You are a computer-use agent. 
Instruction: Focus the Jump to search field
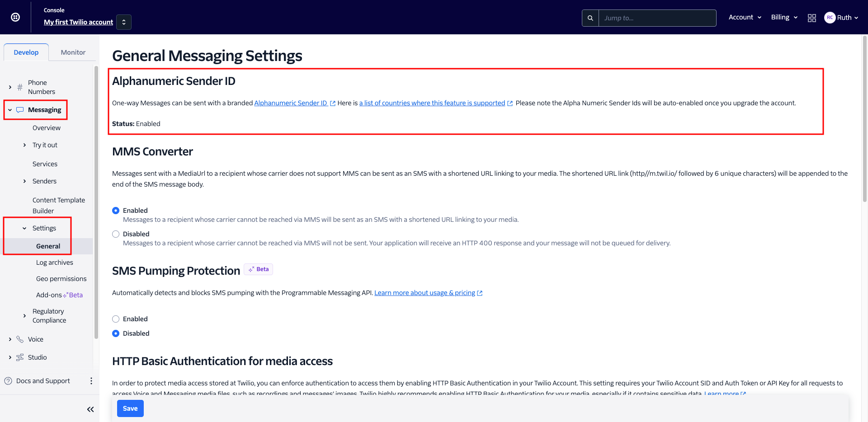pyautogui.click(x=657, y=18)
